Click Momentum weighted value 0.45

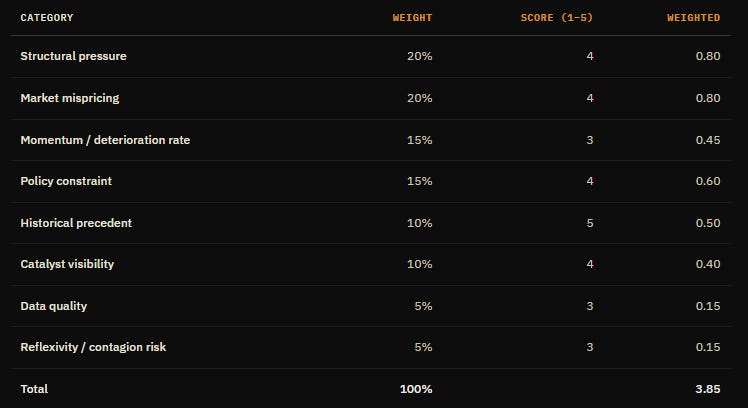(x=708, y=140)
